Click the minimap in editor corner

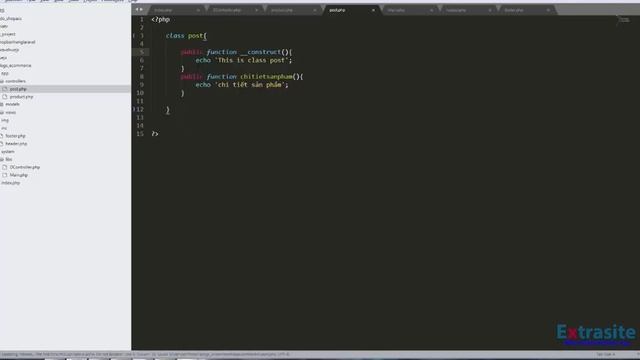click(624, 20)
